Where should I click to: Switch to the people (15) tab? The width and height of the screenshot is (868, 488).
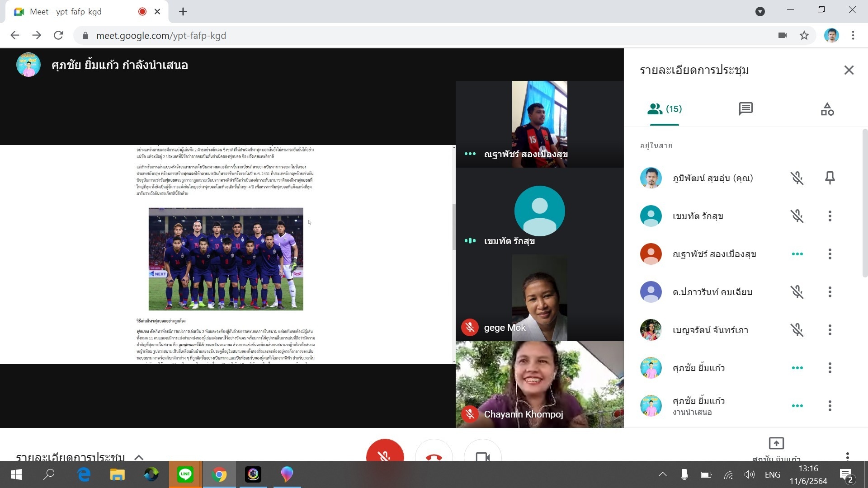coord(664,109)
